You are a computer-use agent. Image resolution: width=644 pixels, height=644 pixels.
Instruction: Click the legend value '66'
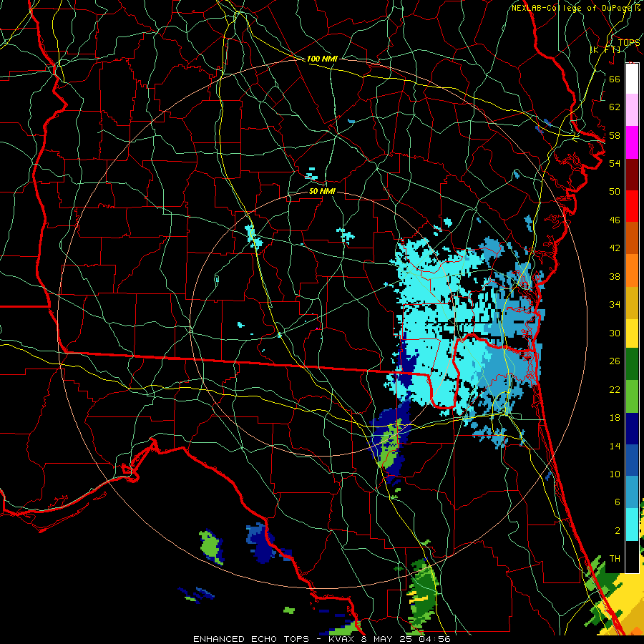point(615,79)
